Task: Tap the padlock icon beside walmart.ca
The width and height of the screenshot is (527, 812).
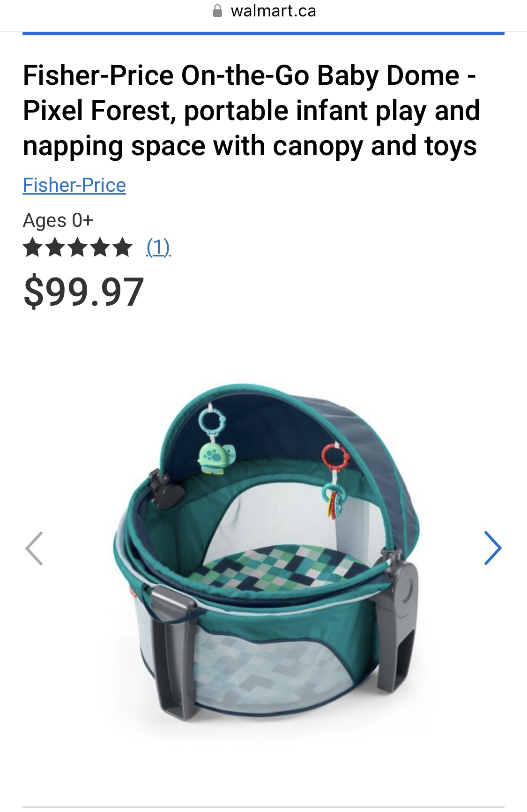Action: [x=217, y=11]
